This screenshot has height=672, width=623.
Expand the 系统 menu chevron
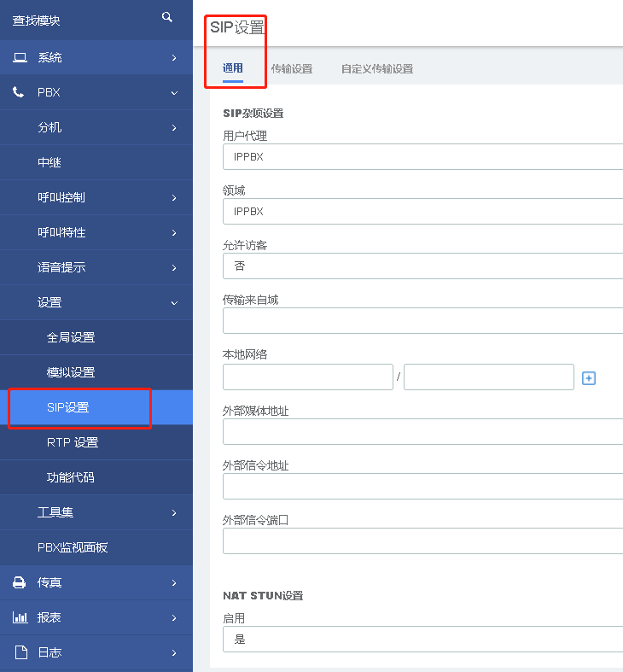click(x=174, y=57)
